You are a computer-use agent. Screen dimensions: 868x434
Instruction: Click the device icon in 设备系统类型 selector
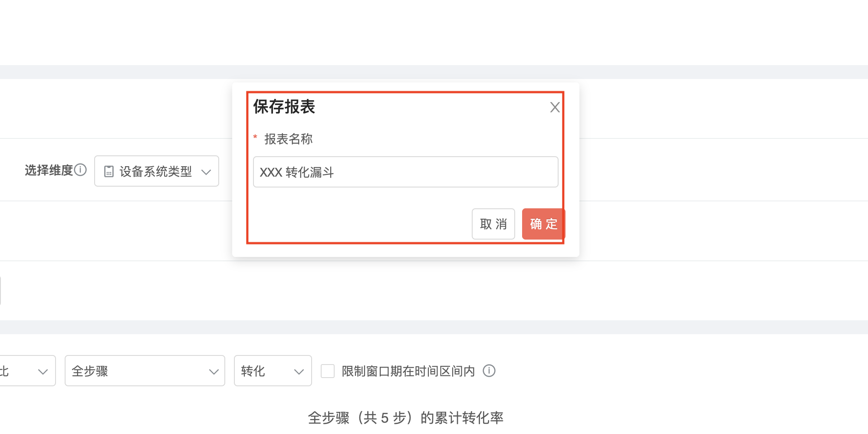[x=109, y=171]
